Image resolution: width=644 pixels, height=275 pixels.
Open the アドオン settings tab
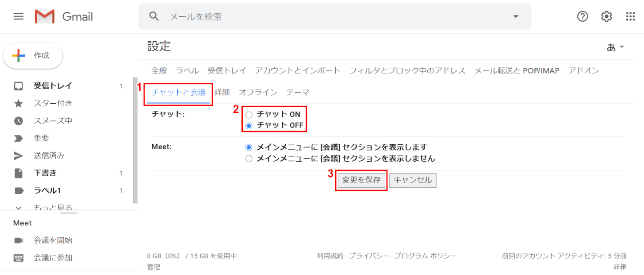584,70
